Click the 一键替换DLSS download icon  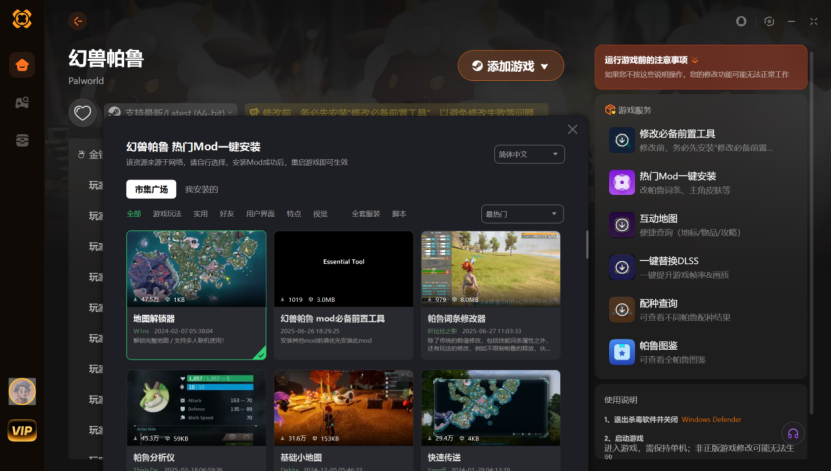coord(622,267)
